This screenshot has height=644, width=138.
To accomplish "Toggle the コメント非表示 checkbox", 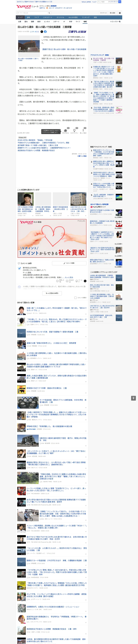I will (x=75, y=298).
